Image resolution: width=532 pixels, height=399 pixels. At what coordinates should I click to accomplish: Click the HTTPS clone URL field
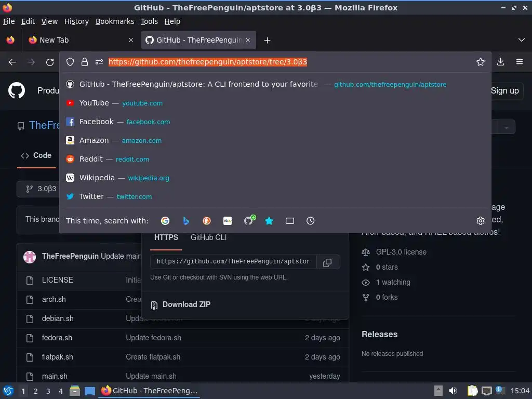(x=233, y=262)
